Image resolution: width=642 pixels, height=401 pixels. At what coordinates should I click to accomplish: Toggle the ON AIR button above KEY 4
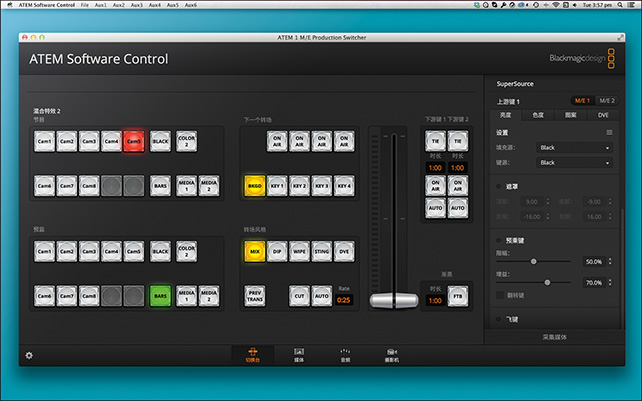click(344, 141)
